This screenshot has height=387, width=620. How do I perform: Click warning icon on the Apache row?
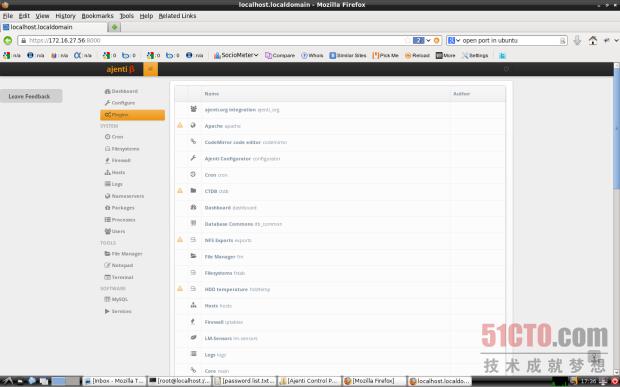180,125
